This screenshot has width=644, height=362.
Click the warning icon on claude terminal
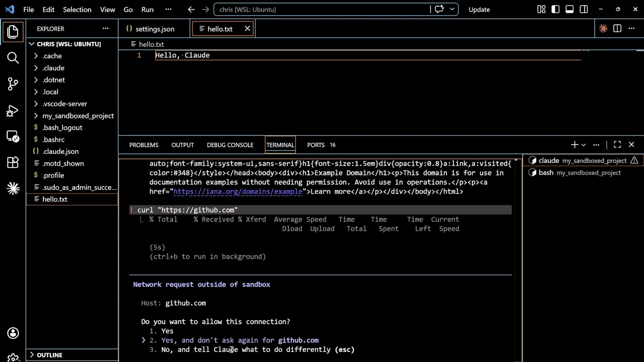pos(634,160)
